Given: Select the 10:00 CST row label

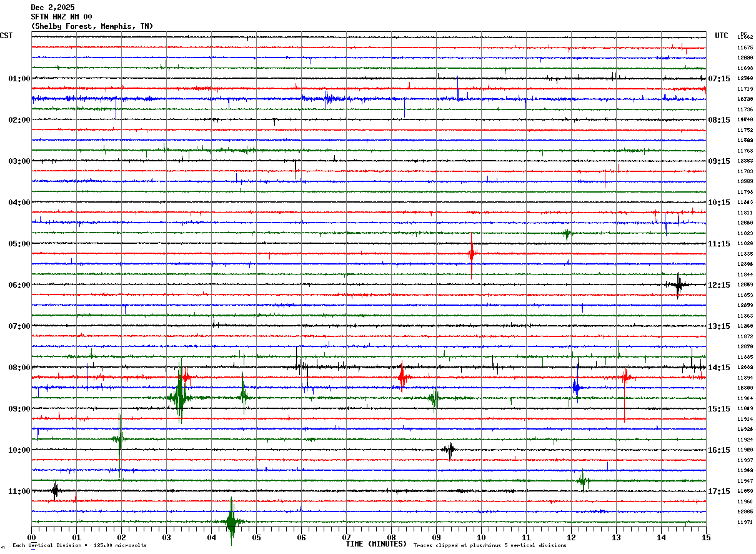Looking at the screenshot, I should pos(19,450).
